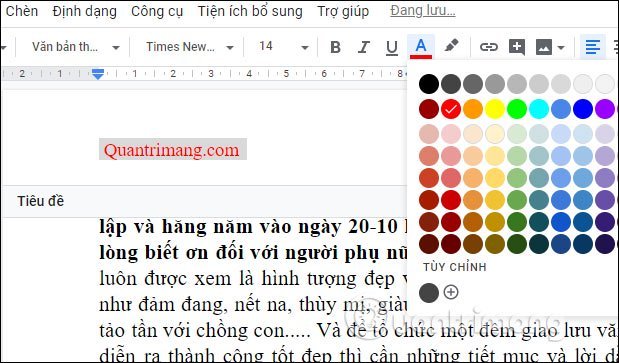Choose the checked red color swatch

(x=451, y=109)
